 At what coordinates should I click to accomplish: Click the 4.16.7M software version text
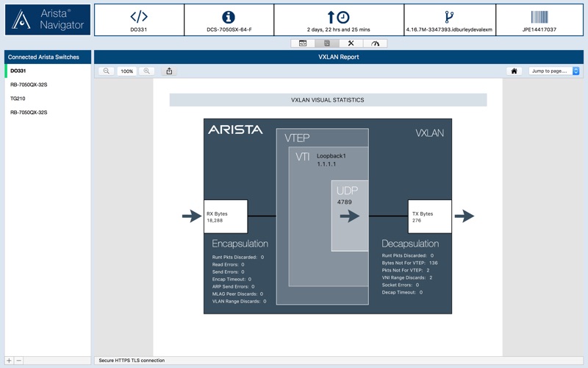tap(449, 29)
